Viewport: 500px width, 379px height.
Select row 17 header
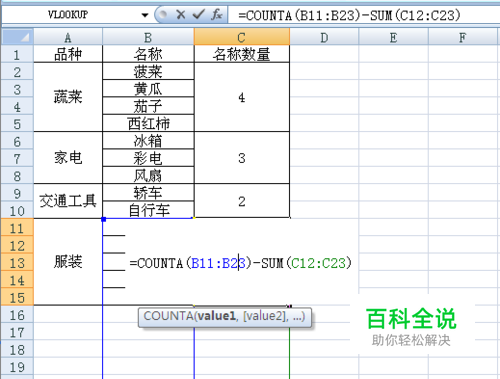click(17, 332)
